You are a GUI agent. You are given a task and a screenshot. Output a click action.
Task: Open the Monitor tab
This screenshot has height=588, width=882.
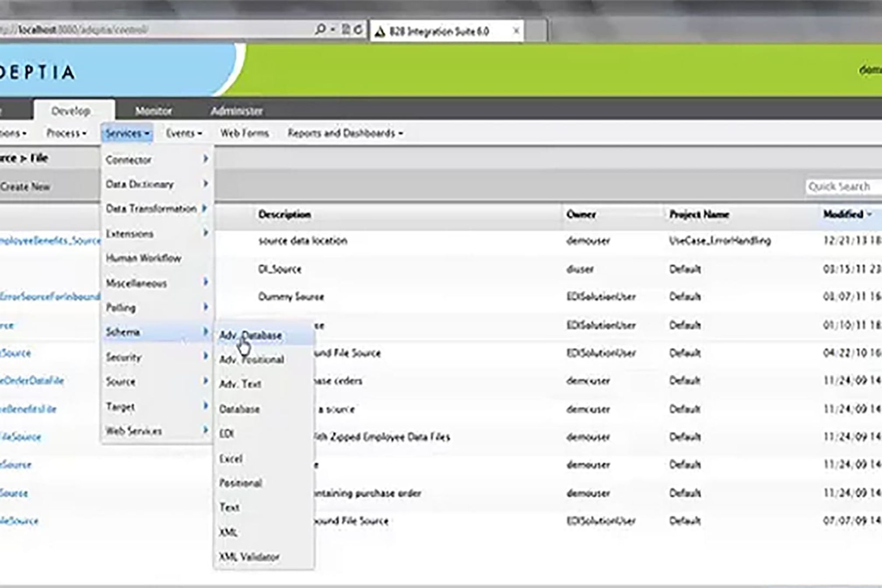tap(153, 111)
